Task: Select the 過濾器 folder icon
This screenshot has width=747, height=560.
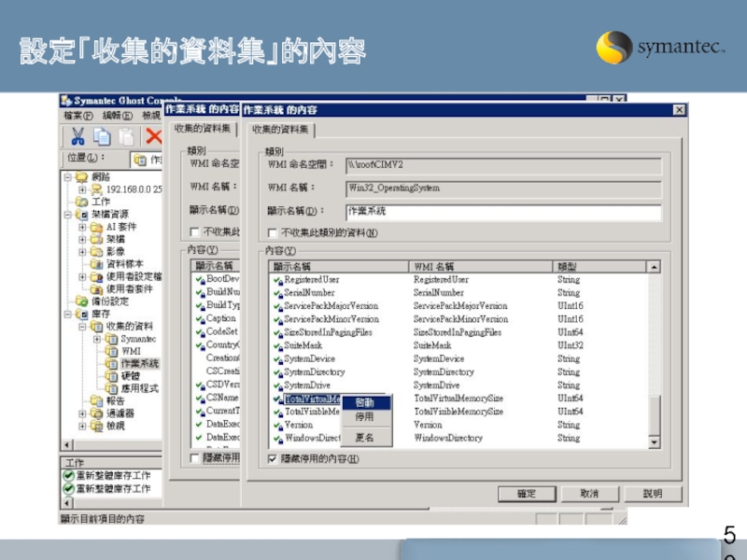Action: point(96,413)
